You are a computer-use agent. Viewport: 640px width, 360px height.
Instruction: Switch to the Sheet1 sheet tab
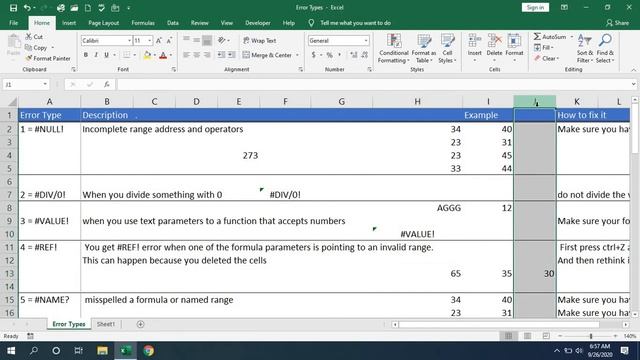(x=106, y=324)
